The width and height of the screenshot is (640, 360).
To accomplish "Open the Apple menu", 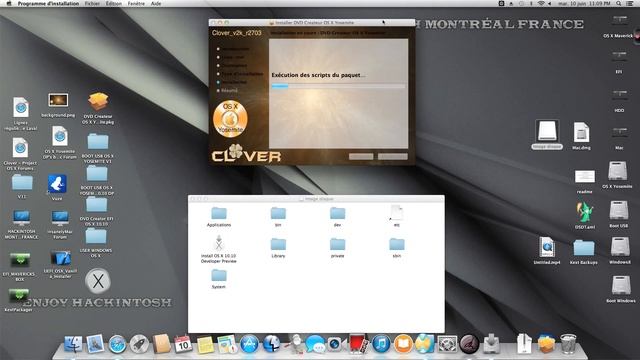I will (x=9, y=3).
